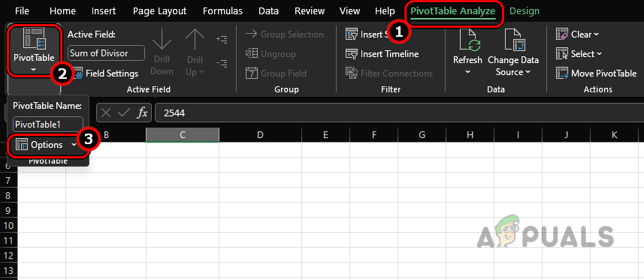644x280 pixels.
Task: Click the Collapse Field icon
Action: click(222, 63)
